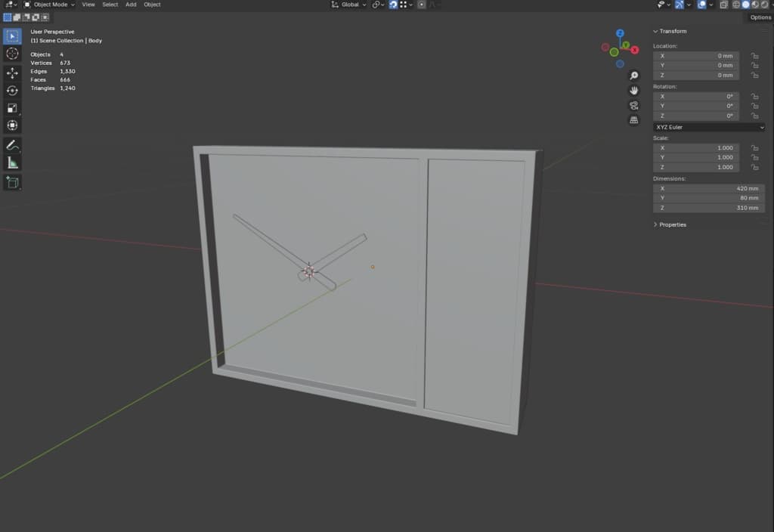The height and width of the screenshot is (532, 774).
Task: Click the green Y axis gizmo ball
Action: [x=625, y=45]
